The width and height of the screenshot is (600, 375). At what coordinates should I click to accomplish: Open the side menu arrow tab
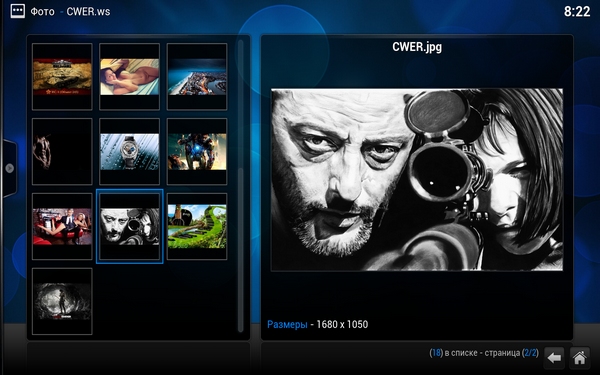9,168
